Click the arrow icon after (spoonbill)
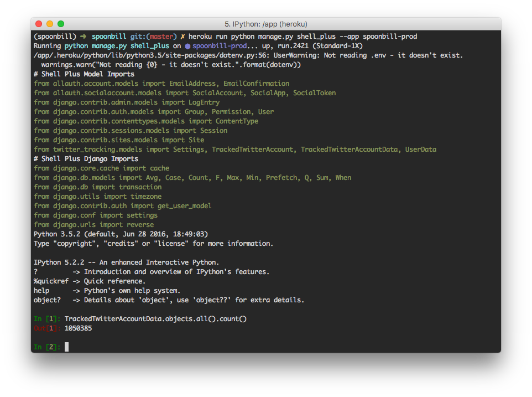 click(84, 37)
